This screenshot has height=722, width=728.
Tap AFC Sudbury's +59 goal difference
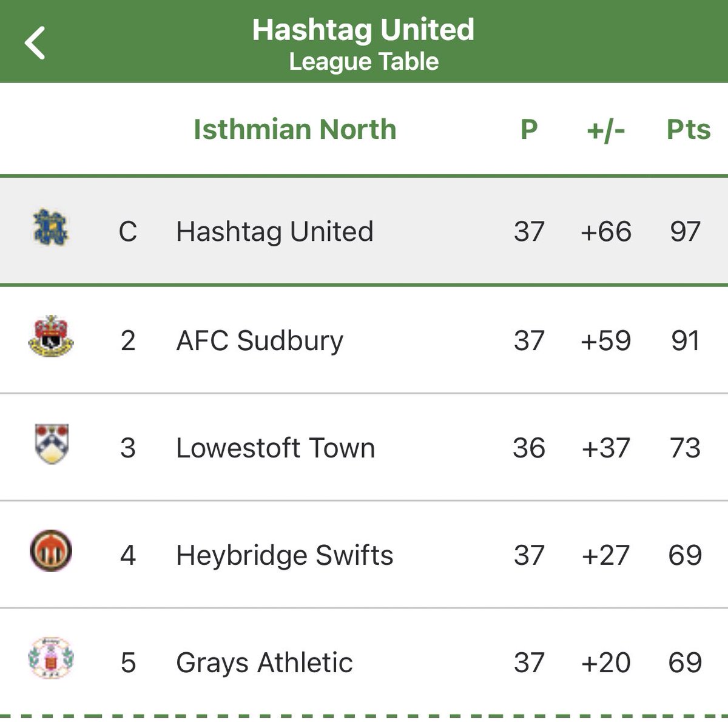coord(605,340)
